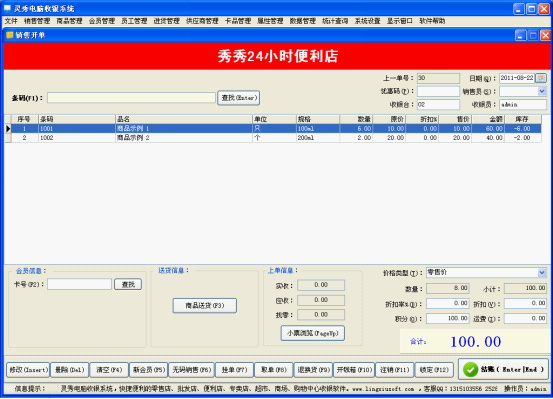Expand the 价格类型 price type dropdown

pos(542,272)
